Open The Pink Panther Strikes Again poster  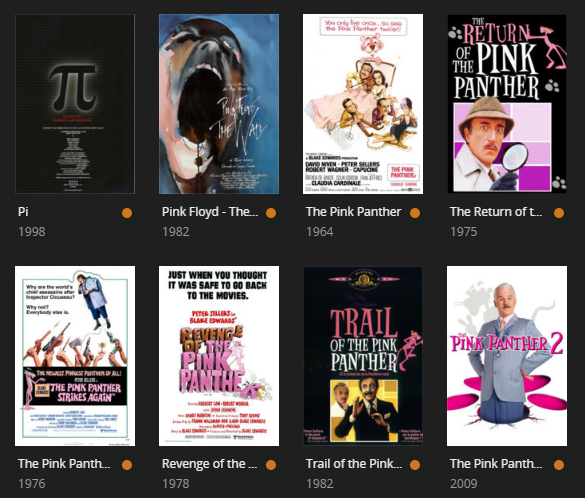75,356
